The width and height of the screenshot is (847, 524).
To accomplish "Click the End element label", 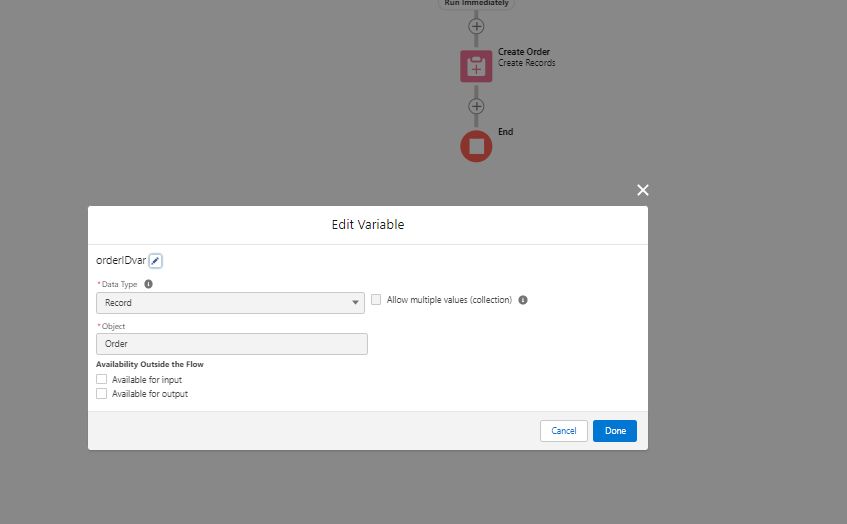I will [x=506, y=132].
